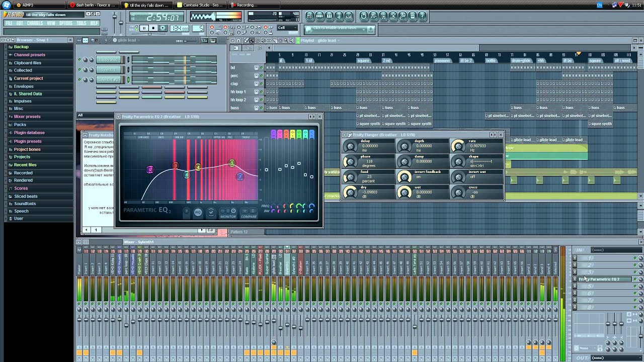Toggle mute on hh loop 1 track
Image resolution: width=644 pixels, height=362 pixels.
[x=262, y=92]
